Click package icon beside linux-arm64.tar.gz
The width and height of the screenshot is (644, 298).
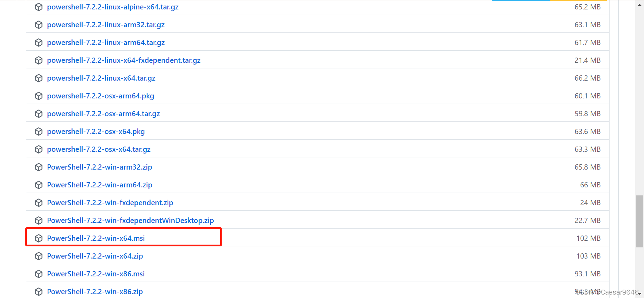click(39, 43)
